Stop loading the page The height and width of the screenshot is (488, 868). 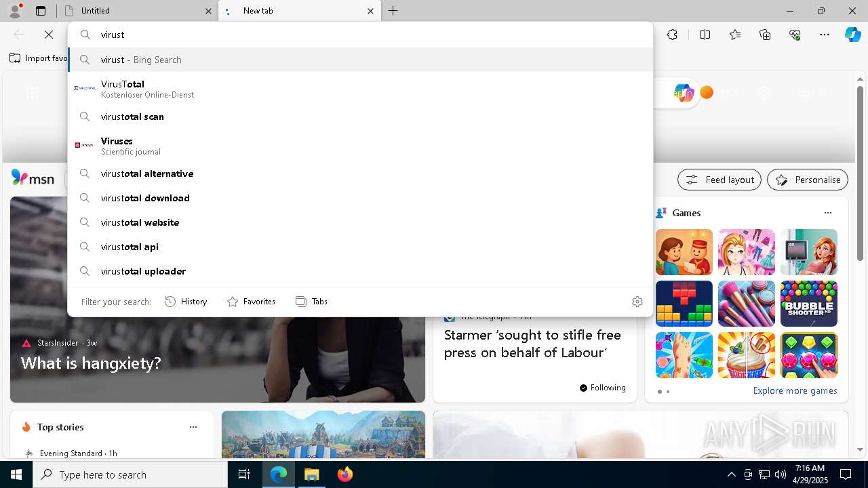[49, 35]
